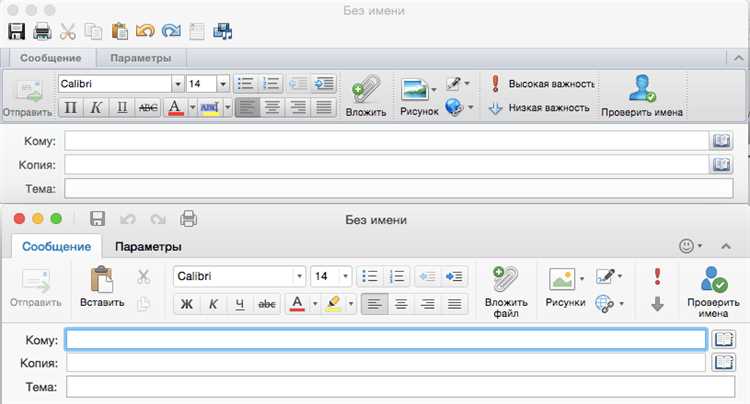Click high importance exclamation icon in lower window

click(657, 276)
